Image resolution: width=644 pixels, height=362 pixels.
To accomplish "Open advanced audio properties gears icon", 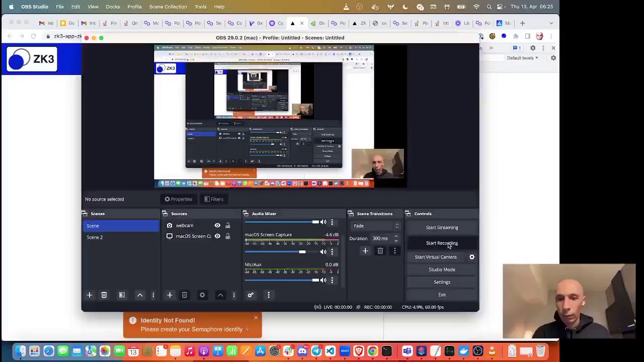I will 250,295.
